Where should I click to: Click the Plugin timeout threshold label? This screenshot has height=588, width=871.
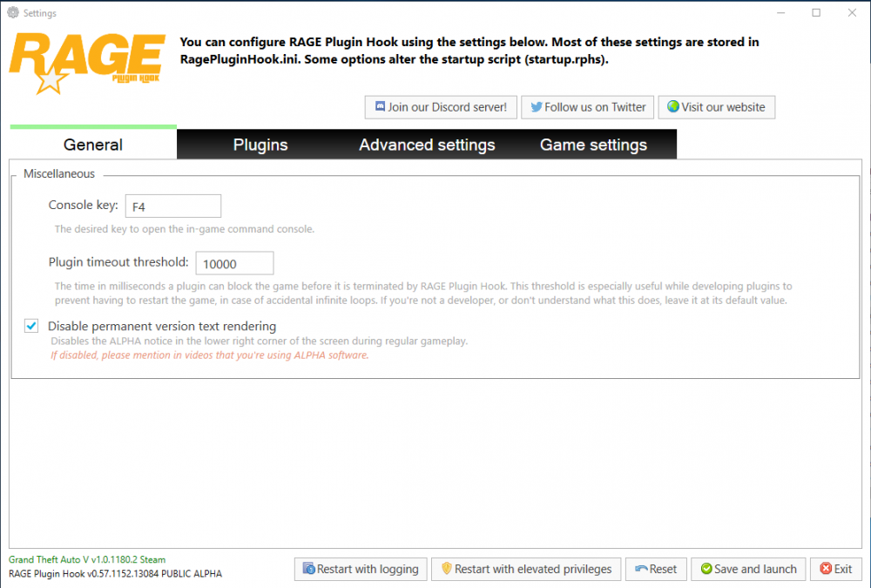click(118, 262)
